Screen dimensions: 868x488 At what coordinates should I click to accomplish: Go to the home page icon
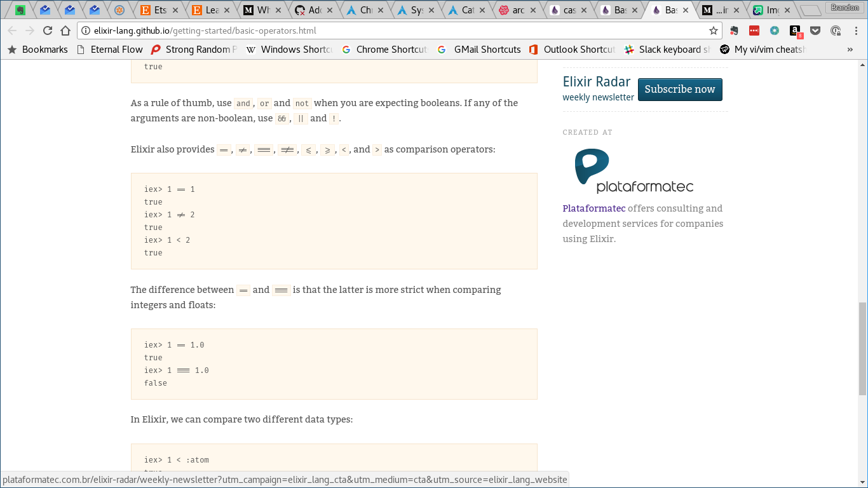click(65, 30)
